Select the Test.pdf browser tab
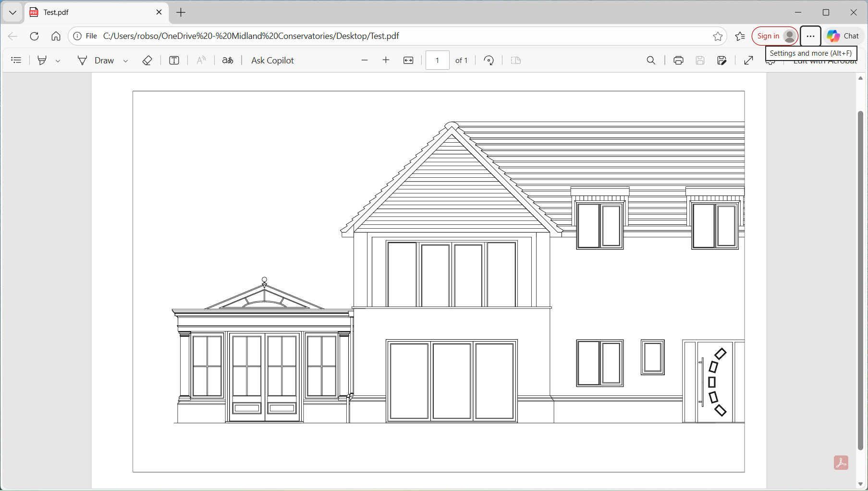 pos(91,12)
